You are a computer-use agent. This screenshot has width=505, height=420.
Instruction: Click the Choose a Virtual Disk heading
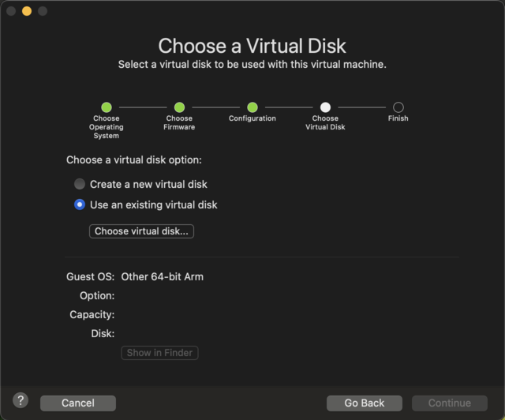252,46
